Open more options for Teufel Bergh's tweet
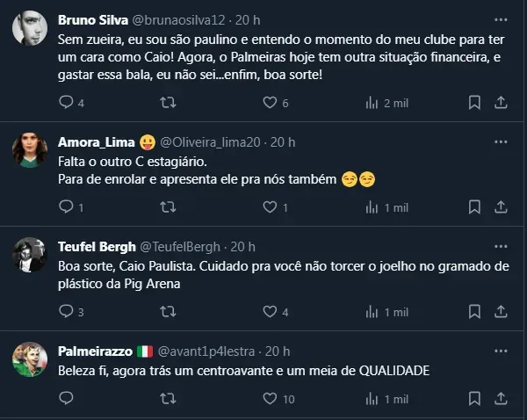 (x=501, y=246)
